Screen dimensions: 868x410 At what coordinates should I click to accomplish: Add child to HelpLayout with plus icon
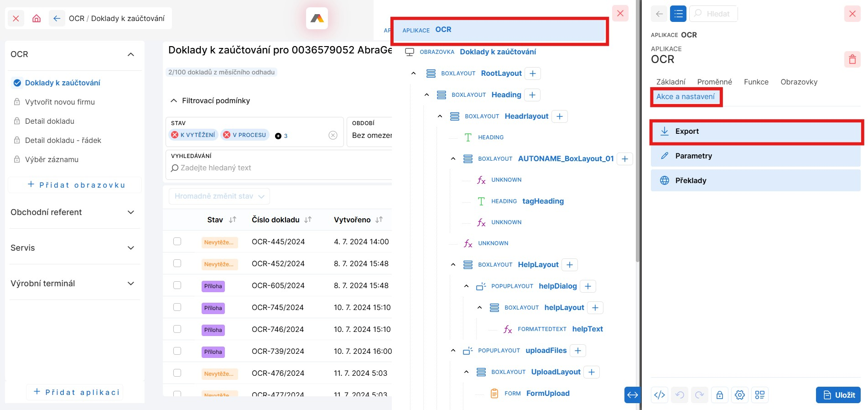[570, 265]
